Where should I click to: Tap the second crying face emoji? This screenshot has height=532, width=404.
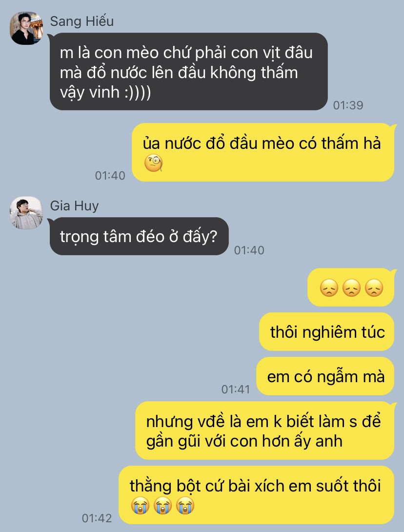tap(163, 506)
